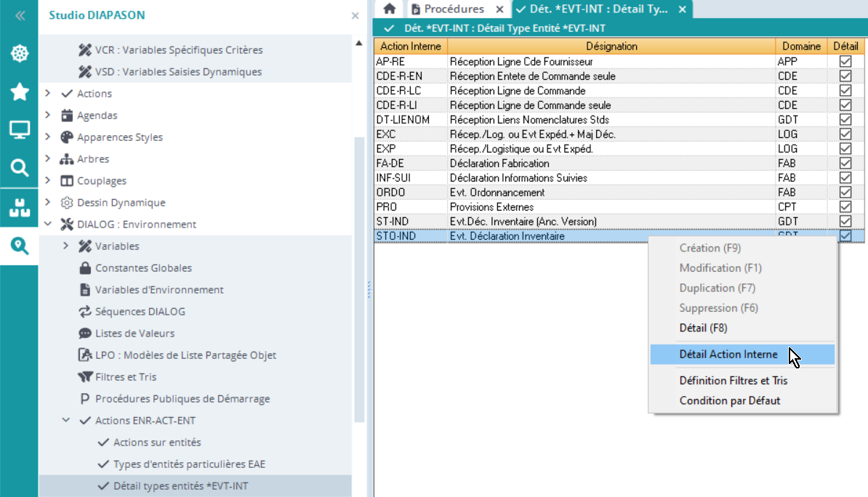
Task: Switch to the Procédures tab
Action: pos(454,9)
